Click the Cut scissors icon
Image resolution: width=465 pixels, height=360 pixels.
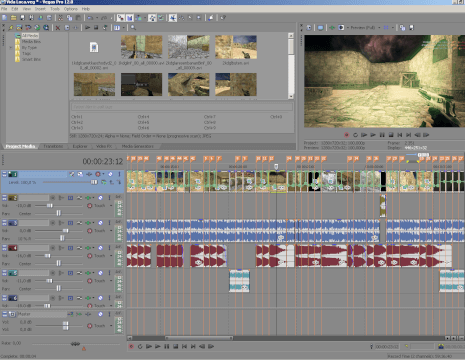point(60,18)
